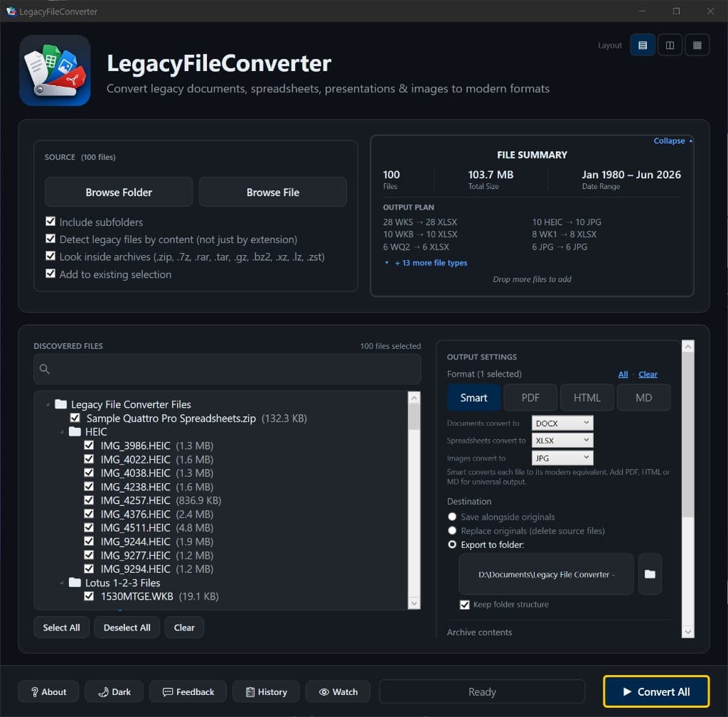Open Images convert to dropdown
Viewport: 728px width, 717px height.
coord(562,458)
